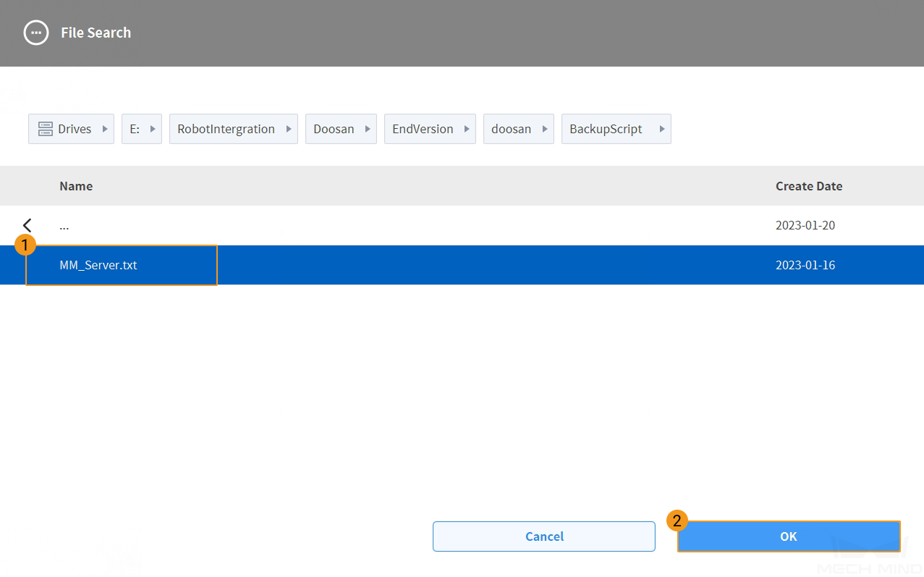The image size is (924, 577).
Task: Confirm with the OK button
Action: click(789, 536)
